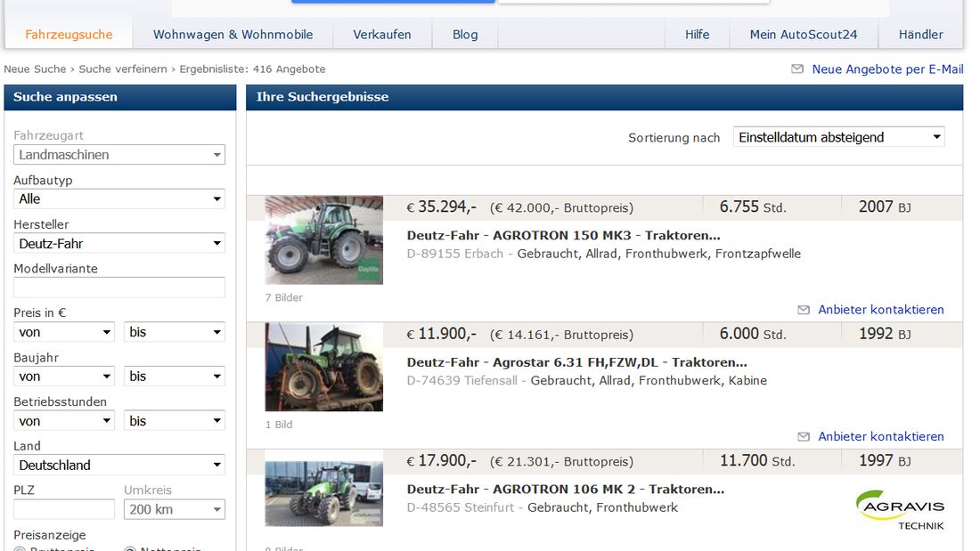Viewport: 980px width, 551px height.
Task: Click the Suche verfeinern breadcrumb link
Action: click(123, 69)
